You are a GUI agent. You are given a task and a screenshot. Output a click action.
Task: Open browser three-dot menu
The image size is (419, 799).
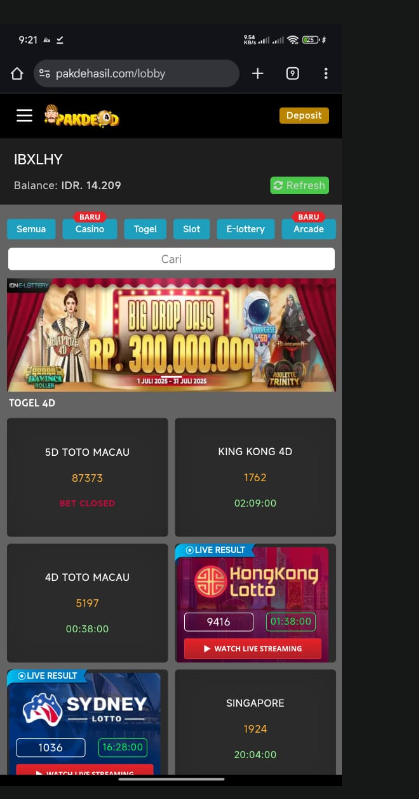(x=326, y=74)
